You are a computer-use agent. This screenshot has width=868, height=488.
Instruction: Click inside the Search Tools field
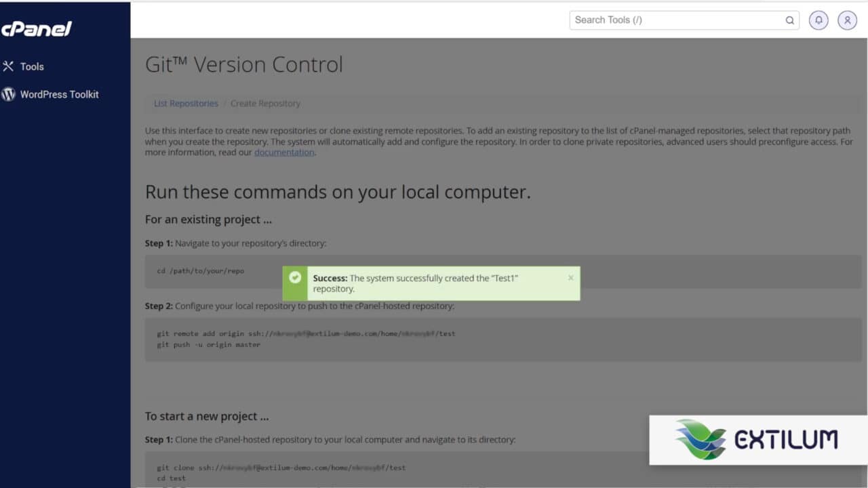671,20
